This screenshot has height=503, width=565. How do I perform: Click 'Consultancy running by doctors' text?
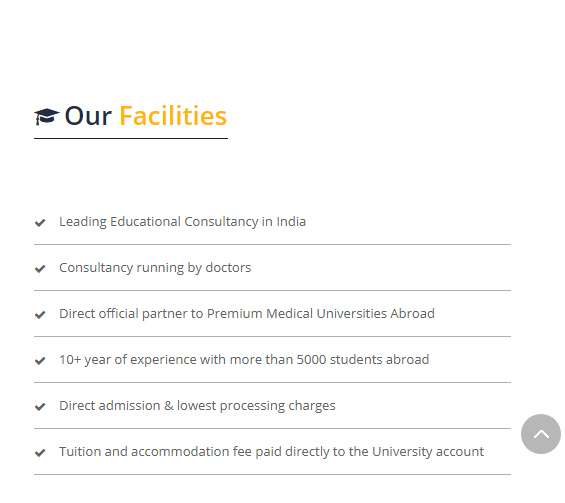[x=155, y=268]
